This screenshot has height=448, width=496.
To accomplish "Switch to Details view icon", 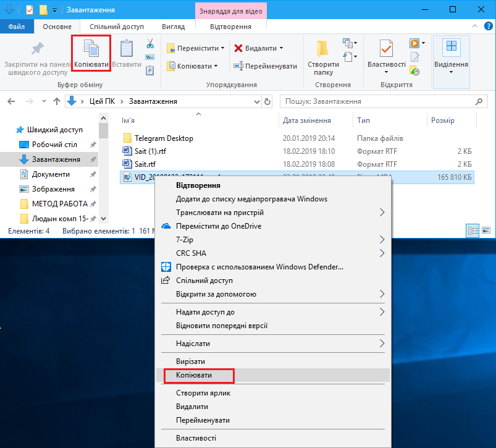I will tap(473, 230).
